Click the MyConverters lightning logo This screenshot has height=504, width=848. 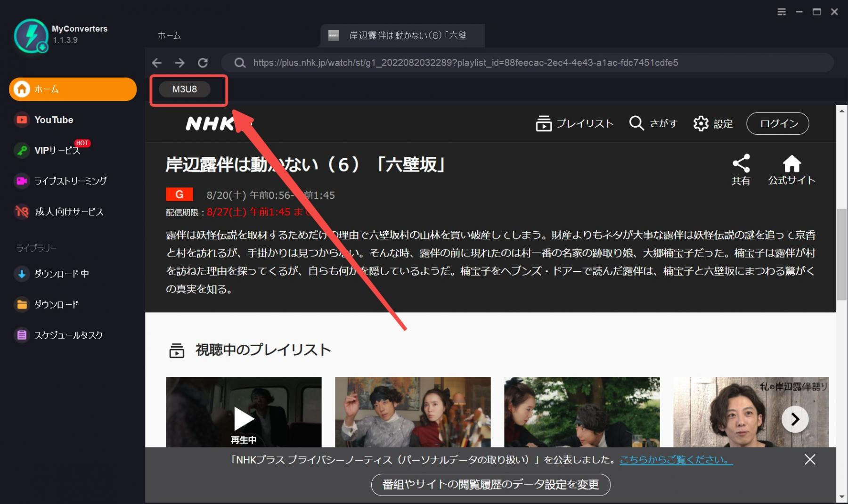click(x=31, y=35)
